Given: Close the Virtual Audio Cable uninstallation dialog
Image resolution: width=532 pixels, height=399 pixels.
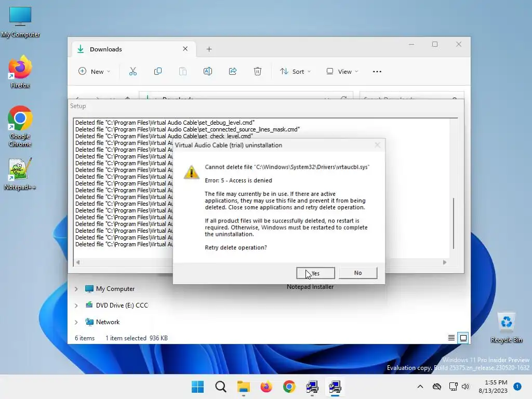Looking at the screenshot, I should [x=377, y=145].
